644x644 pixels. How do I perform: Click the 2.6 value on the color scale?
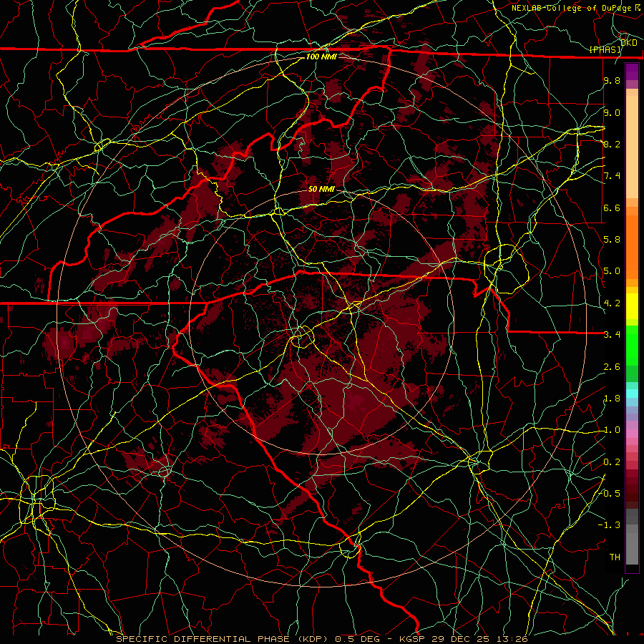[x=612, y=367]
